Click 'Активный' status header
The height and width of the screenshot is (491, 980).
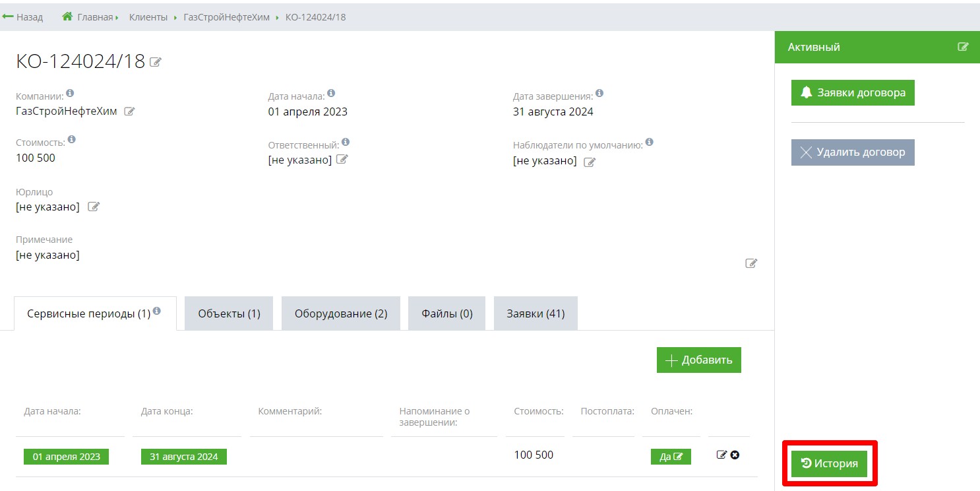coord(814,48)
